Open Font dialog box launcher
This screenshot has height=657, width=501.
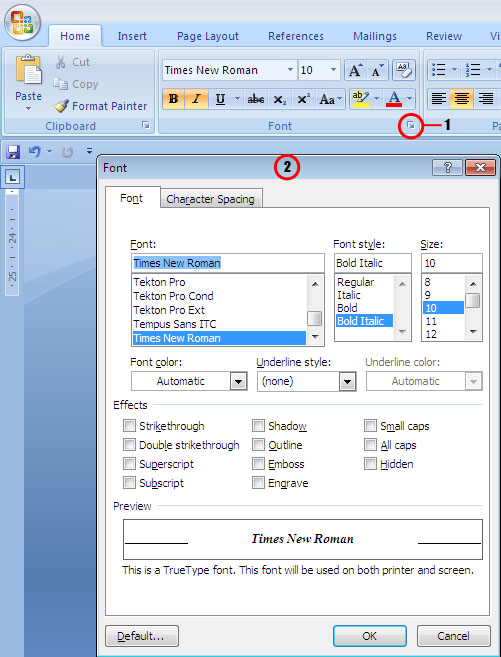411,125
